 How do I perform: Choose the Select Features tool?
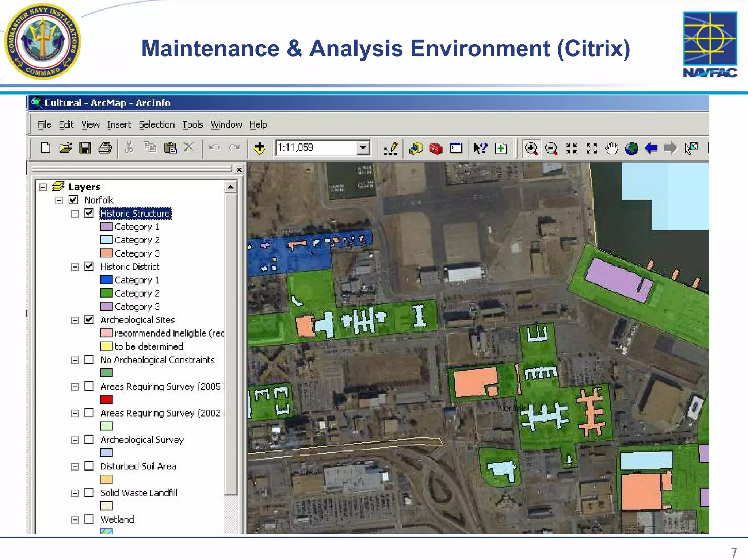[691, 148]
